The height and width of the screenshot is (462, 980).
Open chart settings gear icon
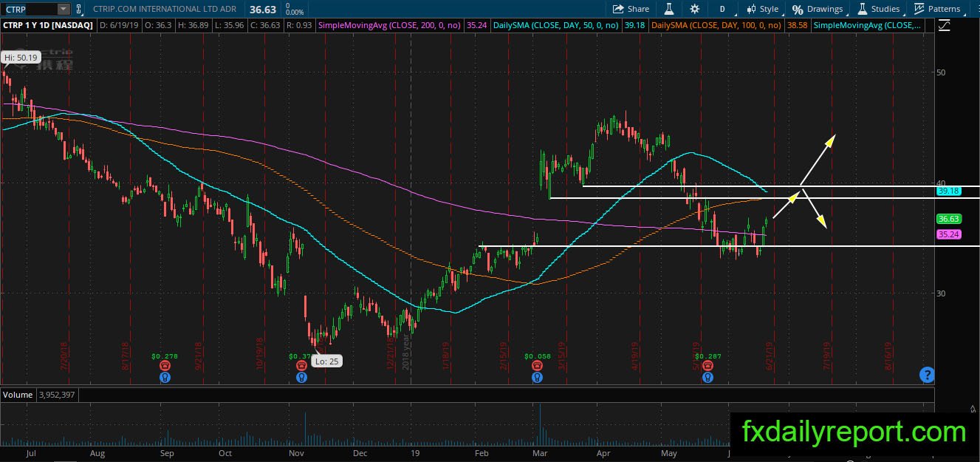(x=694, y=9)
